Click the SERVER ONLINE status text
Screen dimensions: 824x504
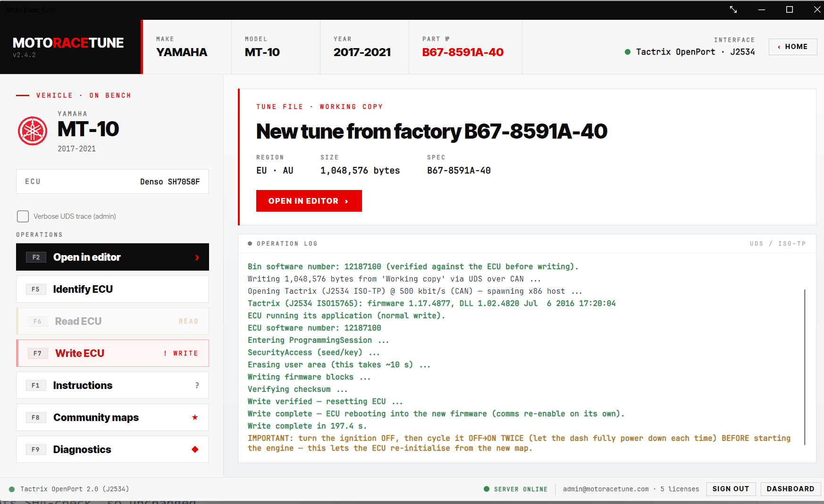click(x=521, y=489)
